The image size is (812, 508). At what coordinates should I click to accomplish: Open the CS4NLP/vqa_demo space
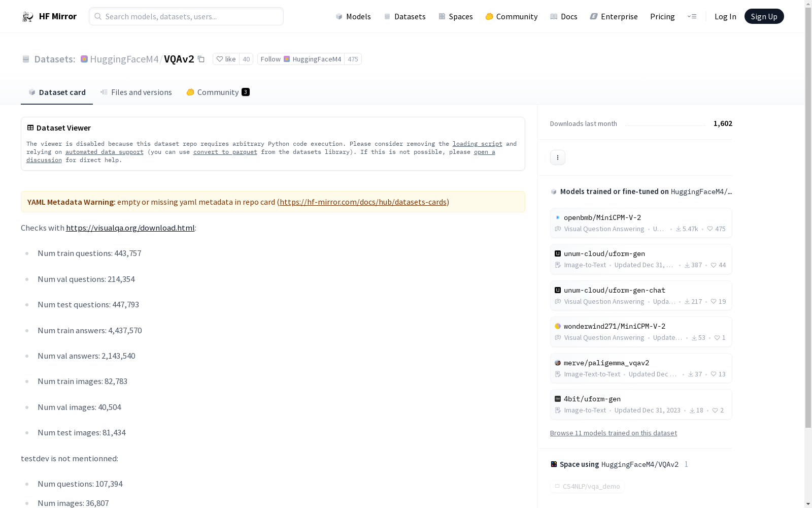click(587, 486)
